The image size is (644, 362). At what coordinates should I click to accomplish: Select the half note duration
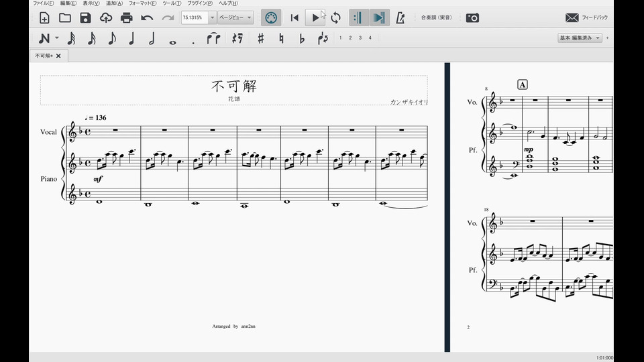[x=152, y=38]
